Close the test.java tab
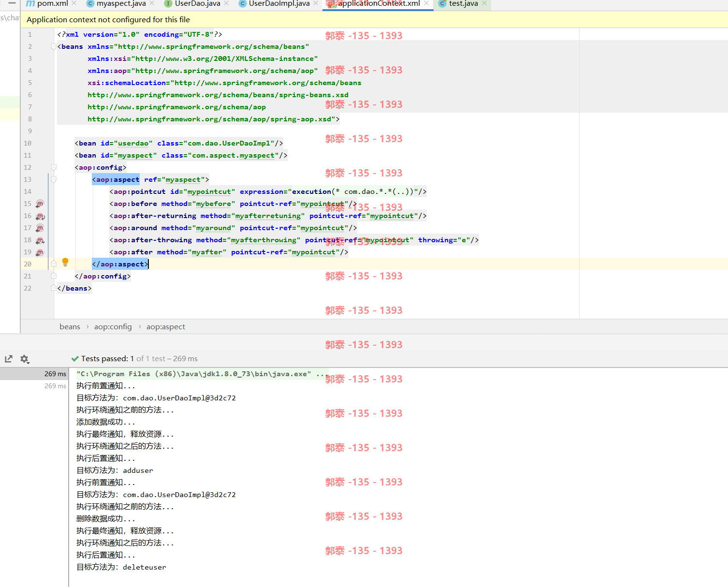Screen dimensions: 728x587 pyautogui.click(x=484, y=3)
